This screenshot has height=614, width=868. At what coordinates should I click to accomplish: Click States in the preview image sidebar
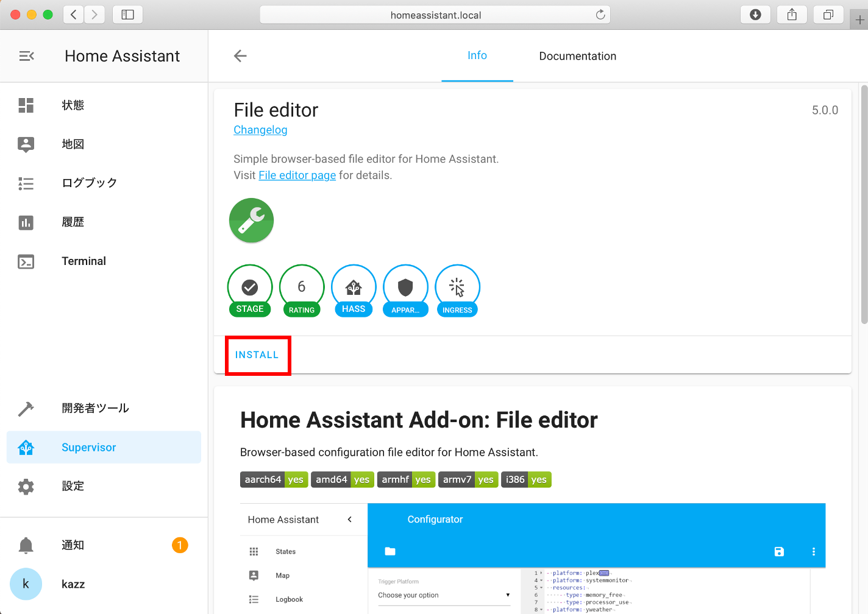click(x=285, y=552)
